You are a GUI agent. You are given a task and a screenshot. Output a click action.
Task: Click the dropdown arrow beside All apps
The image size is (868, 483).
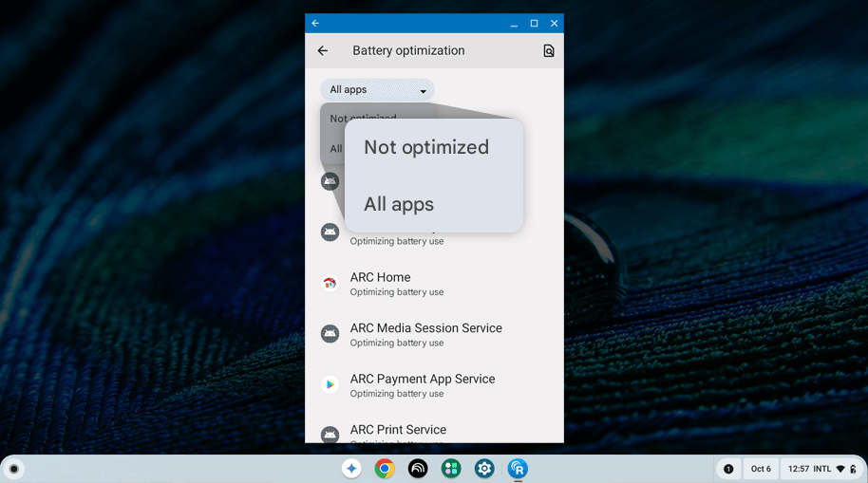point(423,91)
